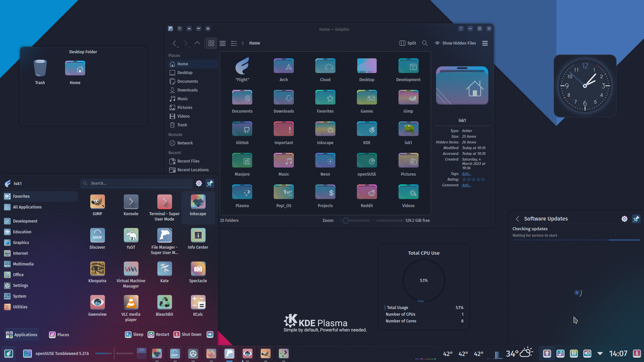Image resolution: width=644 pixels, height=362 pixels.
Task: Open more session options arrow button
Action: (210, 335)
